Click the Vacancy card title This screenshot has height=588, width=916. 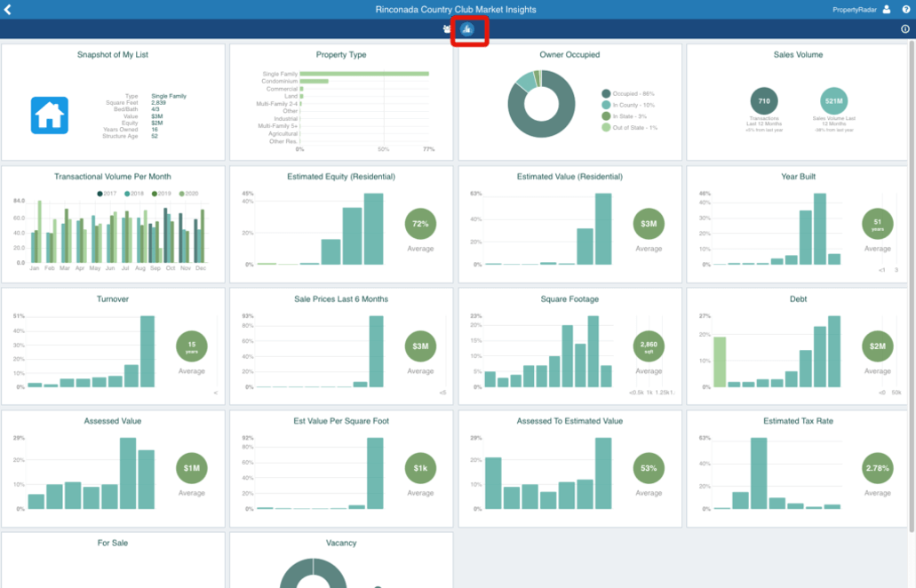coord(341,543)
